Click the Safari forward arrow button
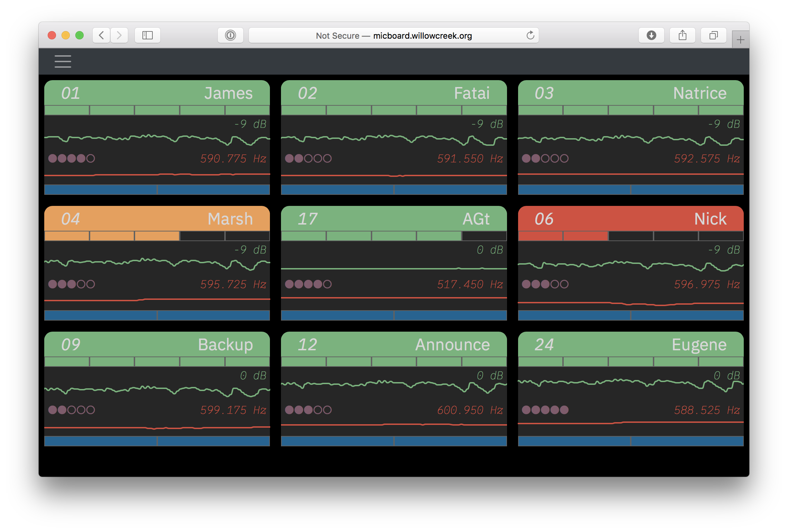Screen dimensions: 788x532 tap(119, 35)
